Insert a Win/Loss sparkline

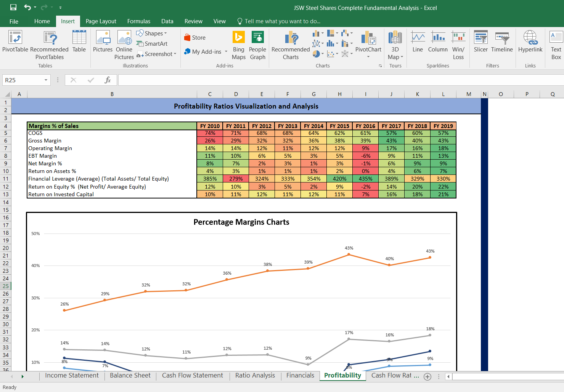coord(458,45)
